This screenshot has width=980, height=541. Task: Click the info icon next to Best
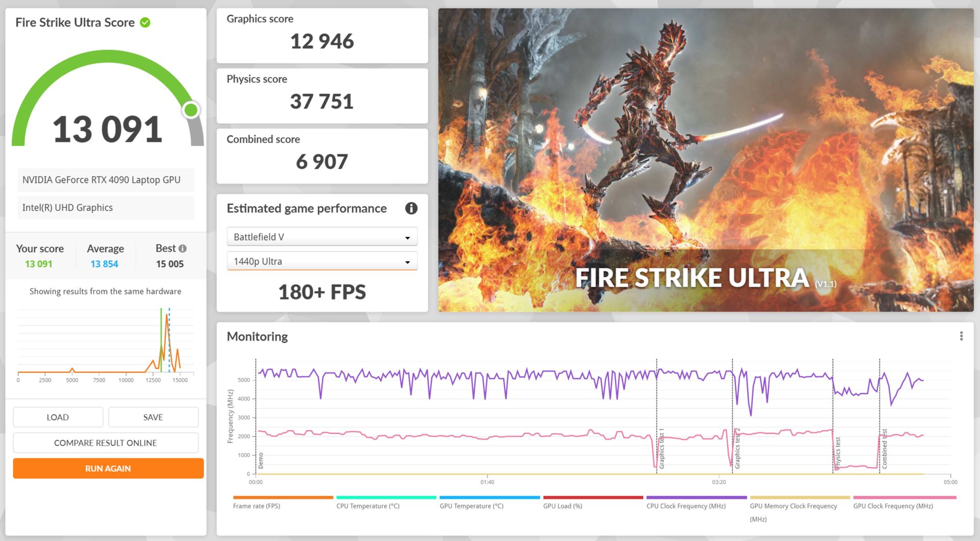click(x=183, y=249)
